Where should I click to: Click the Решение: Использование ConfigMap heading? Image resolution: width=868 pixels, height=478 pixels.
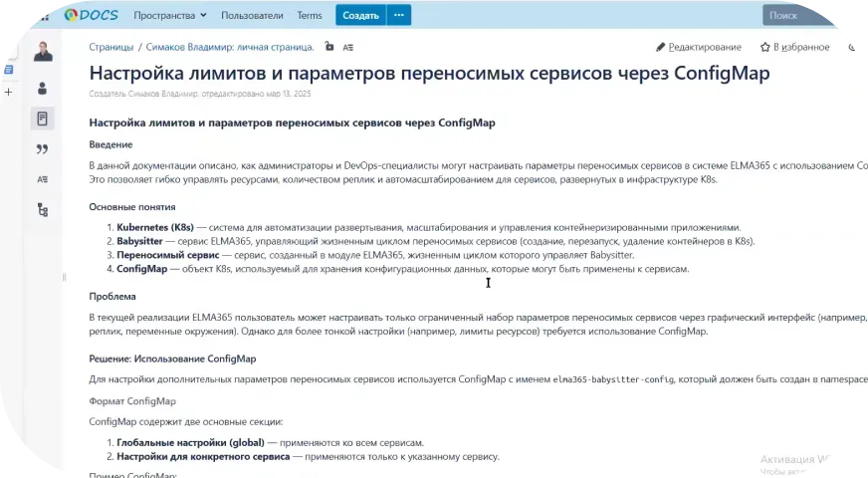(x=173, y=358)
